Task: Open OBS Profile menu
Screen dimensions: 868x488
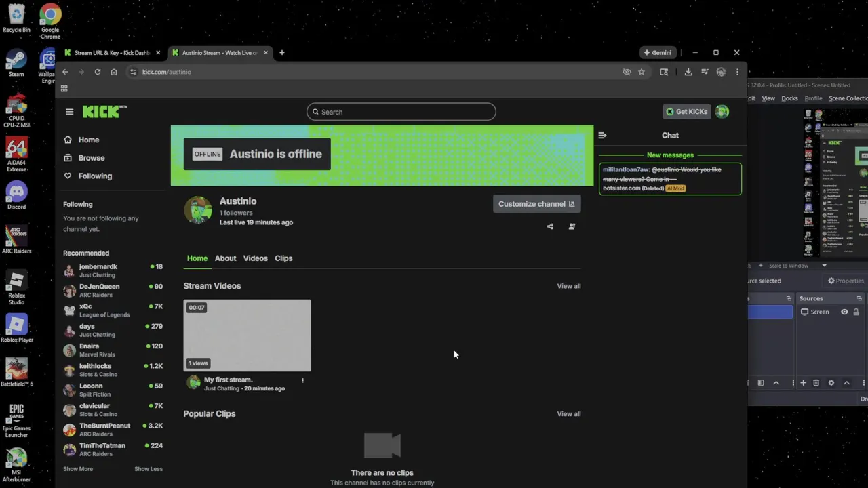Action: coord(813,98)
